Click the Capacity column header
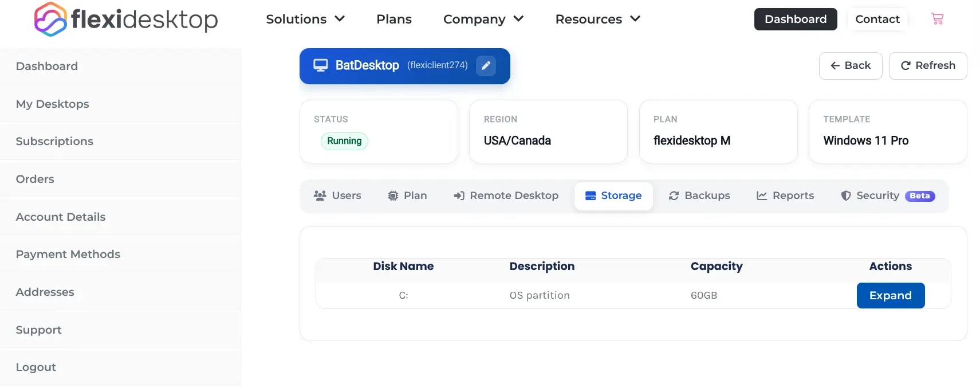The width and height of the screenshot is (980, 391). 717,266
